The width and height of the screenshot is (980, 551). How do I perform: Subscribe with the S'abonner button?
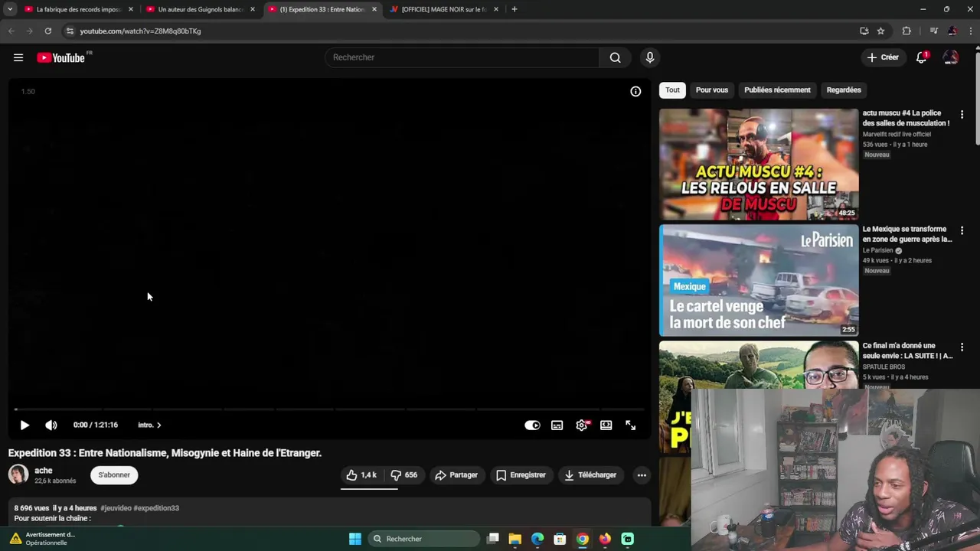point(114,475)
